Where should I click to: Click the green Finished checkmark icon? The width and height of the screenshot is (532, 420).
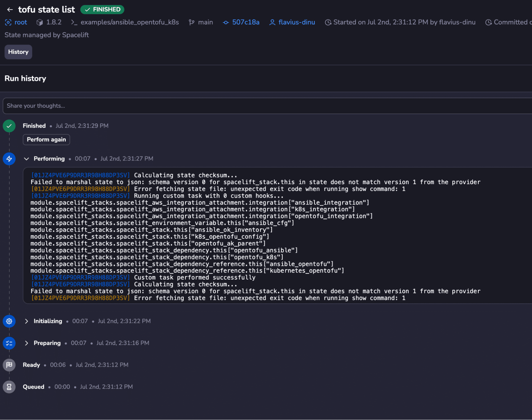pos(9,126)
